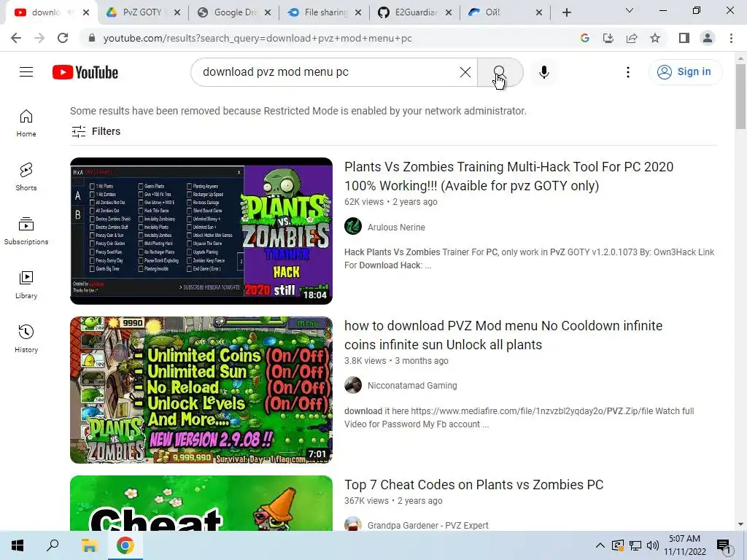The width and height of the screenshot is (747, 560).
Task: Bookmark this page with star icon
Action: (x=655, y=38)
